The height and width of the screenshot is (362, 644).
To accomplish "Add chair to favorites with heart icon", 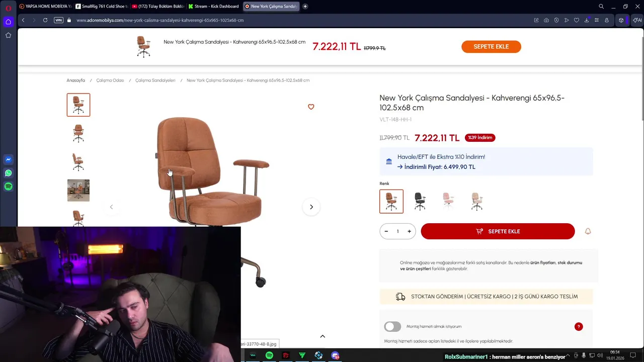I will click(x=311, y=107).
